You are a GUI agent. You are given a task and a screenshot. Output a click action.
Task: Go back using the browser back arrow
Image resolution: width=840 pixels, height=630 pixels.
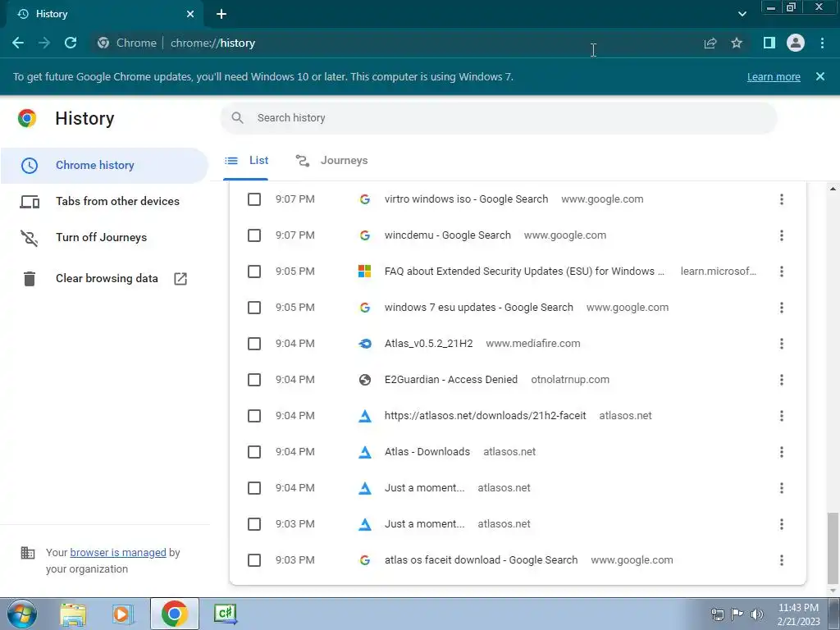click(18, 43)
